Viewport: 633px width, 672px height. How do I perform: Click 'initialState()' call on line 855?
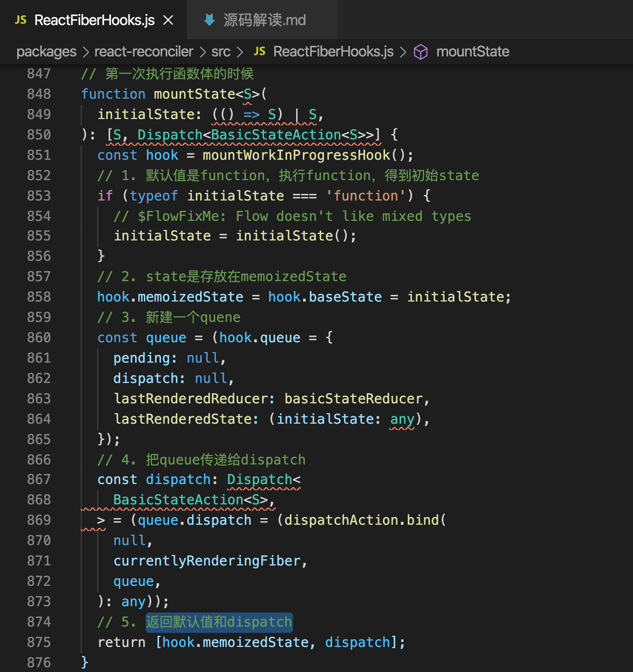(292, 236)
